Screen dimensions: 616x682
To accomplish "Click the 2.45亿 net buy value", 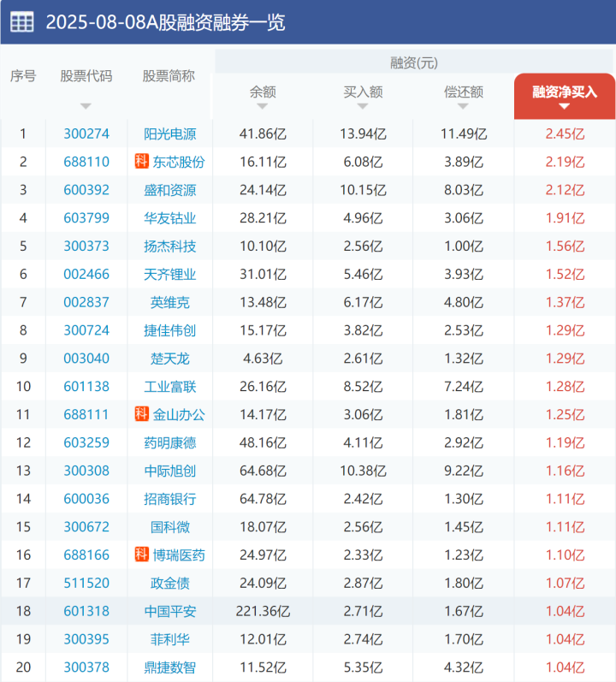I will point(565,133).
